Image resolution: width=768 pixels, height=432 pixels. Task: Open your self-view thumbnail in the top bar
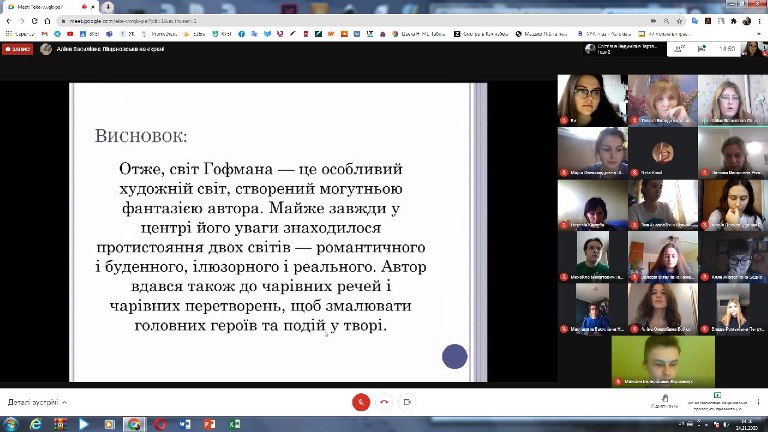point(752,48)
